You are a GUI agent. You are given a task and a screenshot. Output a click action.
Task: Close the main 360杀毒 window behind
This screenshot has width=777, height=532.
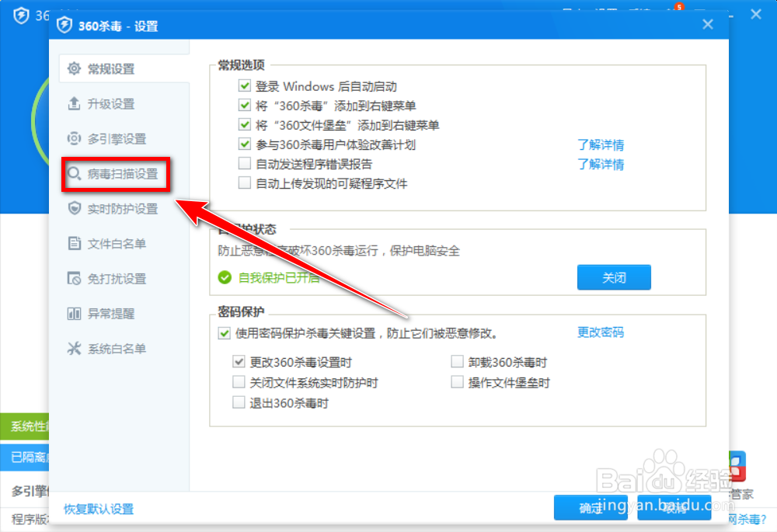756,14
